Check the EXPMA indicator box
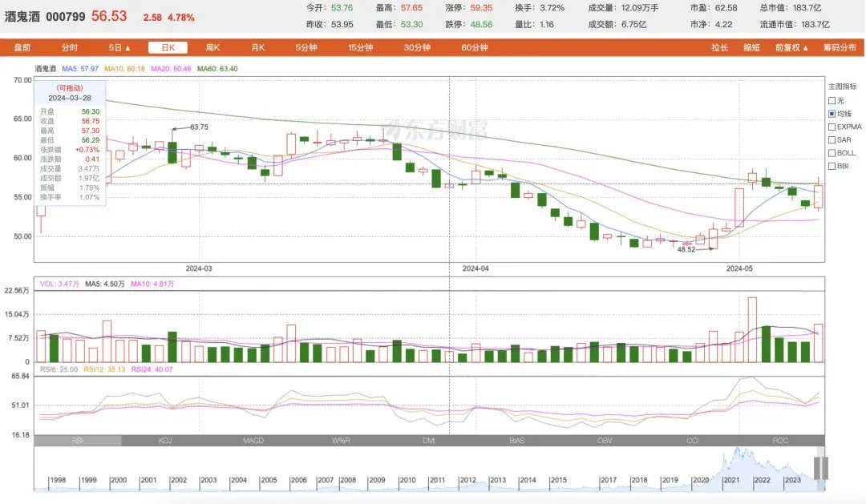 [832, 127]
